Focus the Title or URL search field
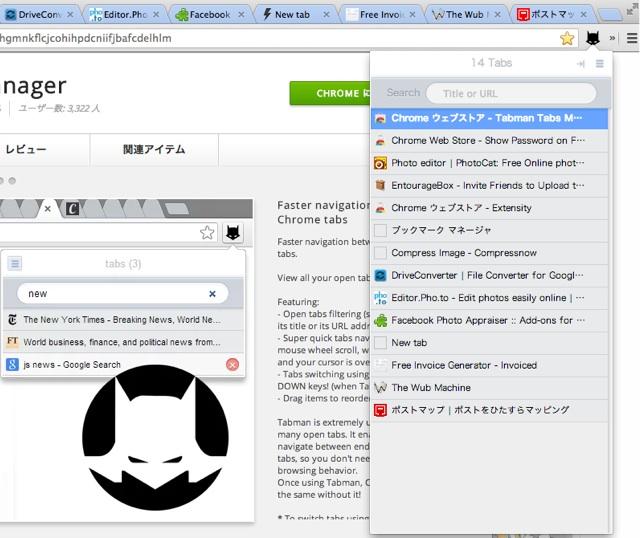 511,93
